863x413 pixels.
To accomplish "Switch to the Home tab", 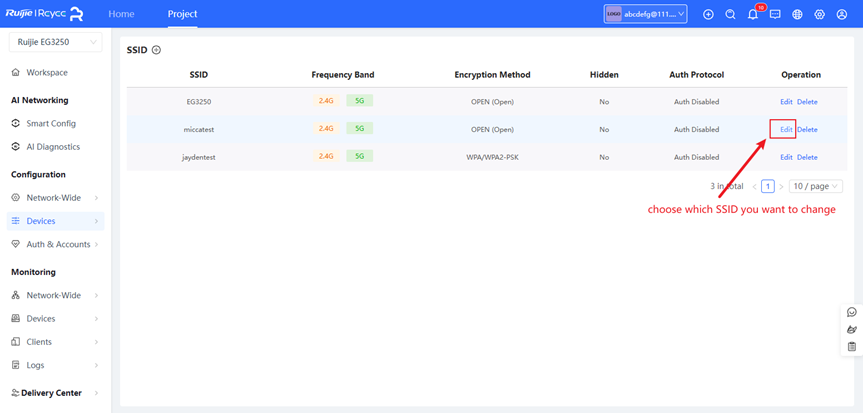I will click(121, 14).
